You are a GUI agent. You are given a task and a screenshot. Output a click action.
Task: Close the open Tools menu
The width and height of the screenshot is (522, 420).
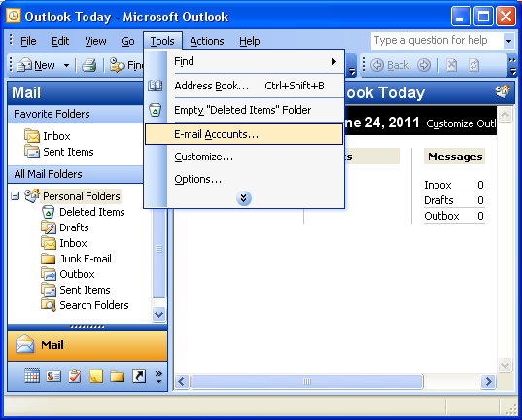point(162,41)
